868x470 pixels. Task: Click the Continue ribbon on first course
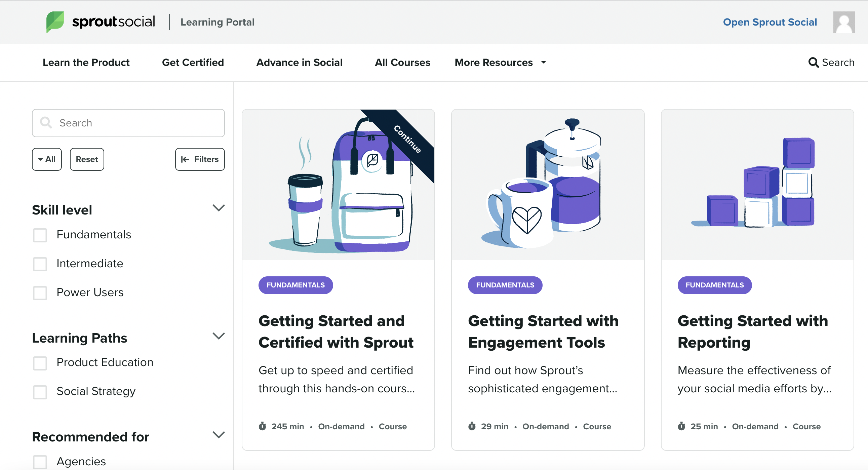click(x=407, y=140)
